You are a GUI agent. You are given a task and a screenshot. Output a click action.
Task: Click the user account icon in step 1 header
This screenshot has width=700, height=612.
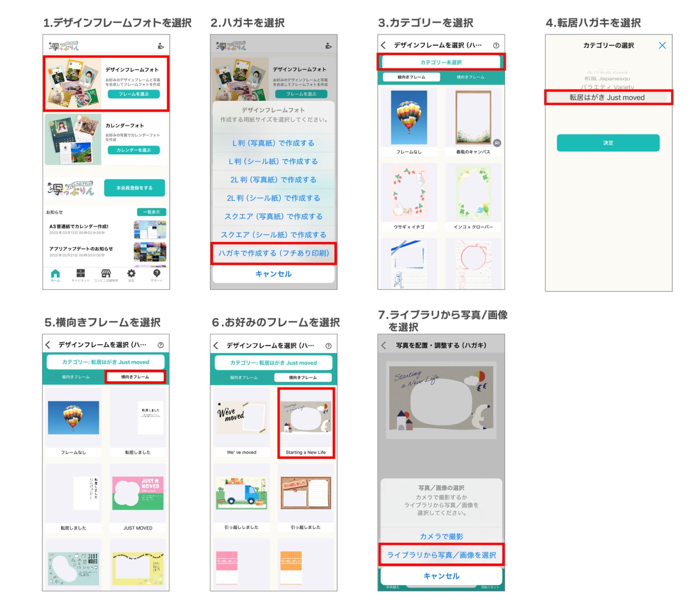(161, 46)
